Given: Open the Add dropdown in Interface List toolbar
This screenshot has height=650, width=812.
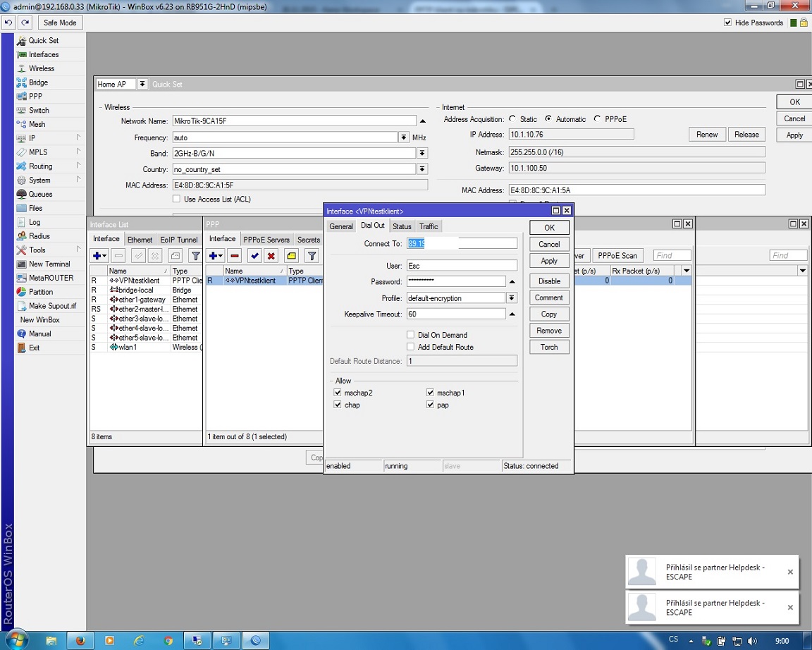Looking at the screenshot, I should [99, 256].
